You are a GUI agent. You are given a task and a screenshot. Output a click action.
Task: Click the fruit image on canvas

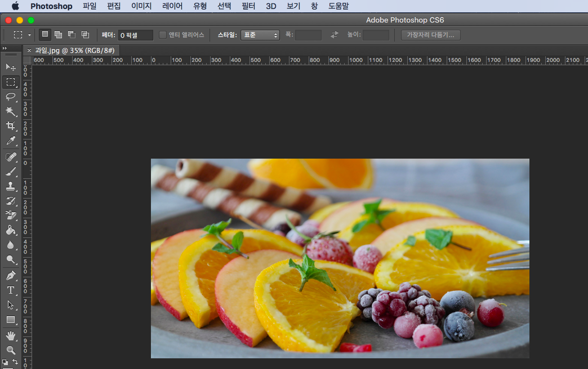click(x=340, y=259)
